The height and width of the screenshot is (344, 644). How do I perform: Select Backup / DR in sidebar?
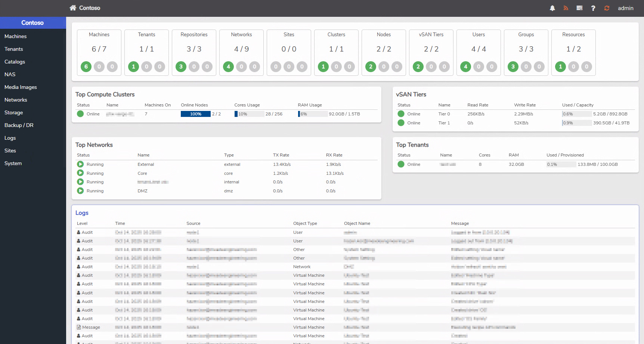(19, 125)
